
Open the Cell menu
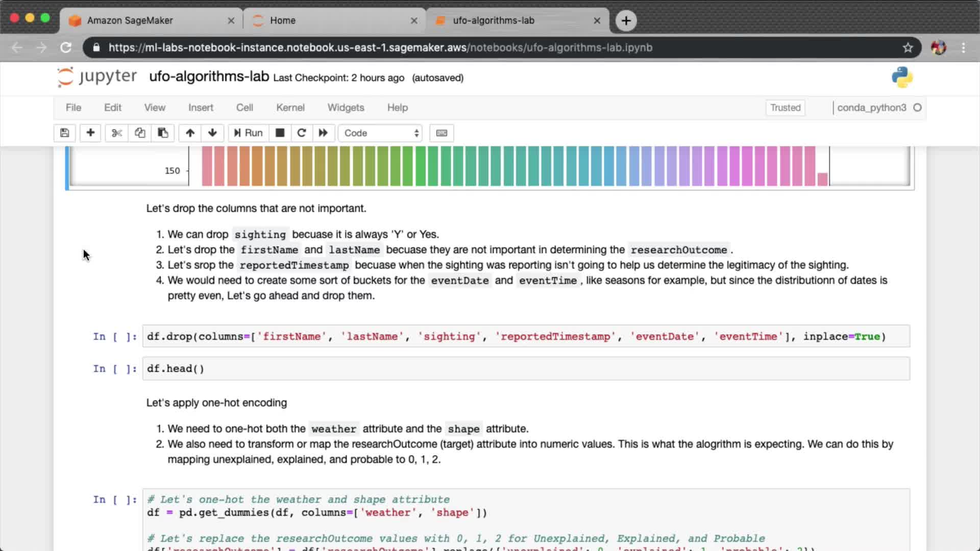(244, 108)
